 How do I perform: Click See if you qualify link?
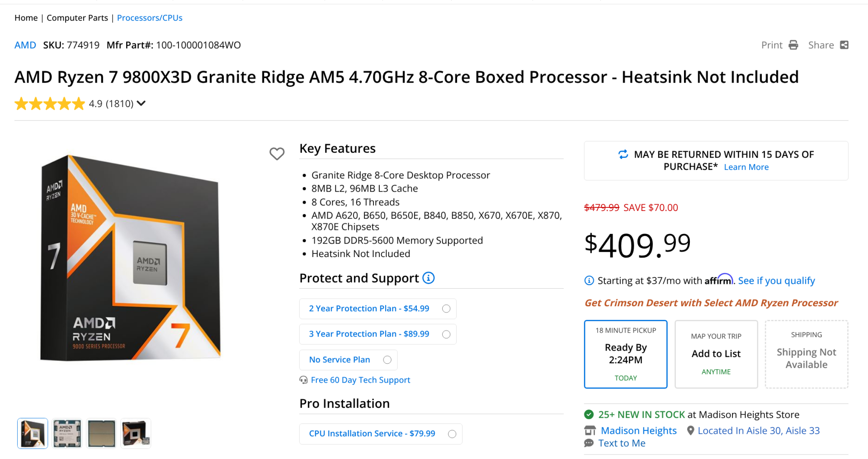pyautogui.click(x=776, y=281)
